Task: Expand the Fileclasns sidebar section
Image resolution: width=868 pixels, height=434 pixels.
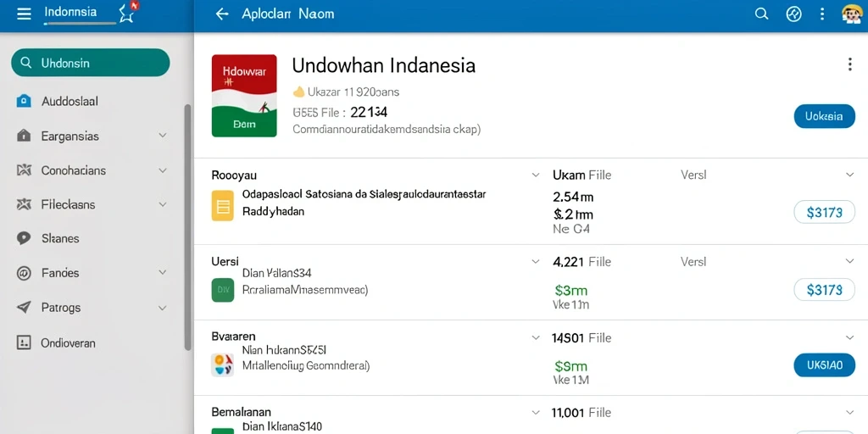Action: point(162,205)
